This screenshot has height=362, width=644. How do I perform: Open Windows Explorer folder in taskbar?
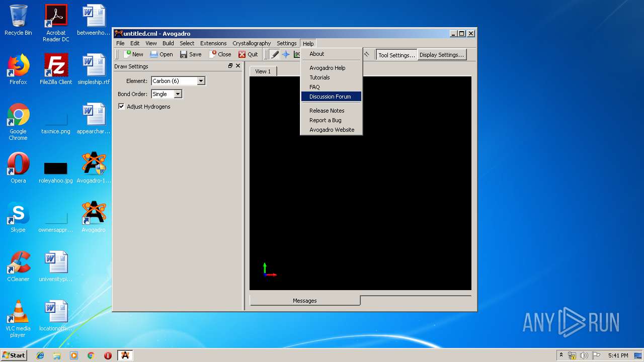57,355
